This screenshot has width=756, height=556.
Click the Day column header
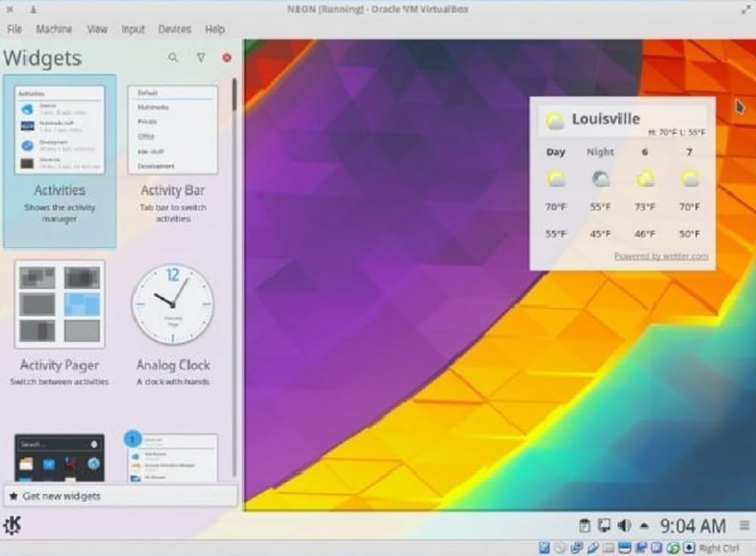556,152
